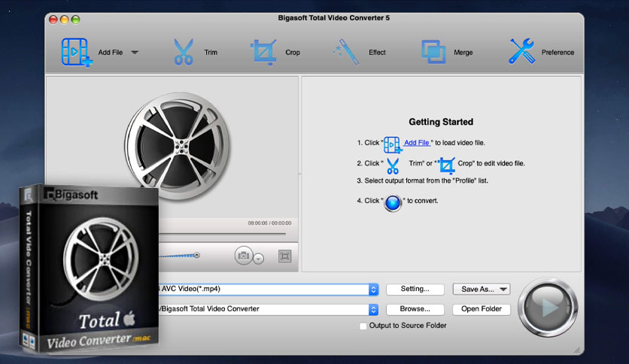Toggle full screen preview icon
The image size is (629, 364).
(x=285, y=256)
